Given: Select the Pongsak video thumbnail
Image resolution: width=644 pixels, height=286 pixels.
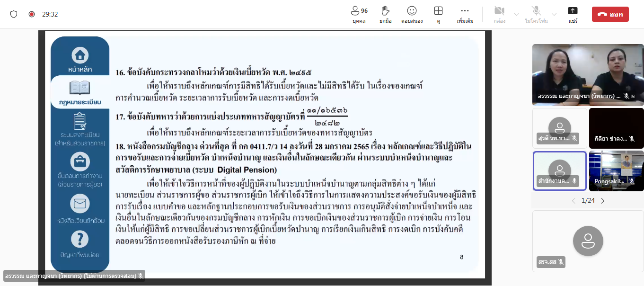Looking at the screenshot, I should (616, 170).
